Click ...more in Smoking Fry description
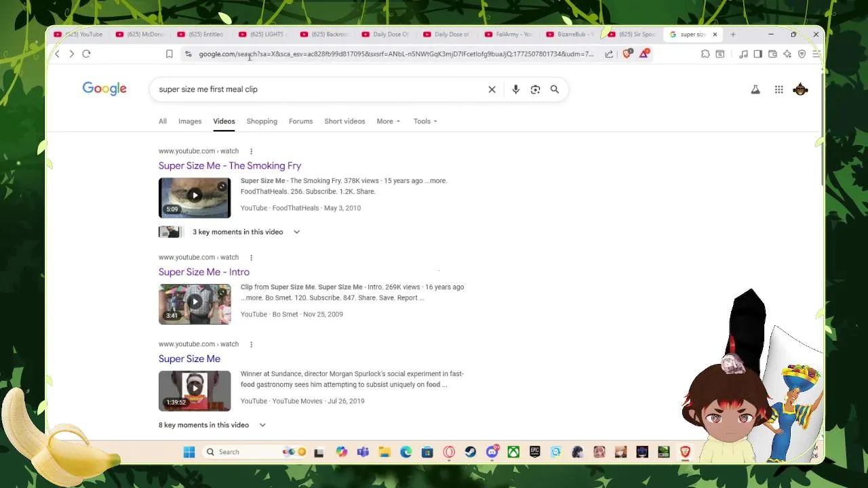 pos(436,181)
